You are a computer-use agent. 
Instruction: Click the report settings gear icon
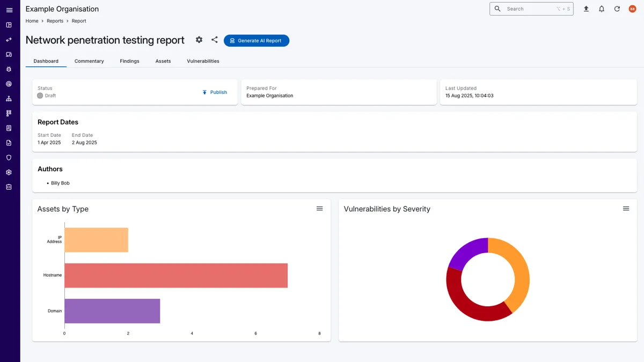(199, 40)
